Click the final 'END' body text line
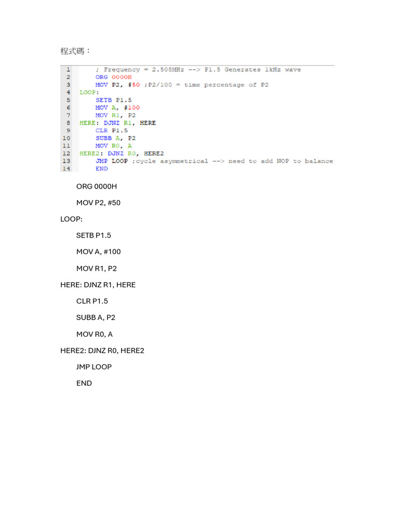The height and width of the screenshot is (532, 399). (84, 383)
